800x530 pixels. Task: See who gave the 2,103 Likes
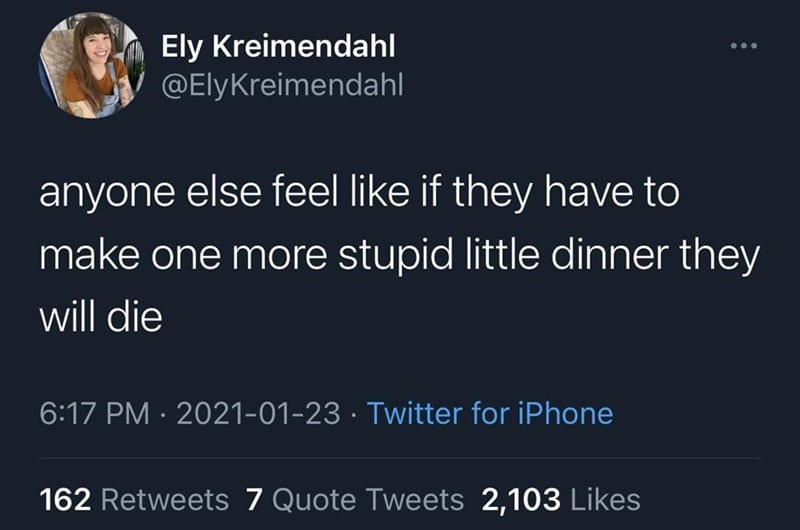tap(561, 499)
